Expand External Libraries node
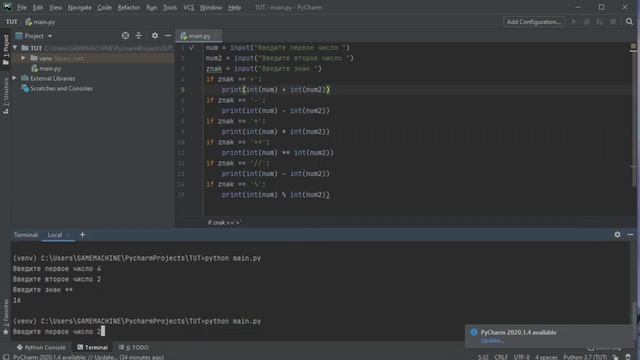This screenshot has width=640, height=360. (x=15, y=78)
